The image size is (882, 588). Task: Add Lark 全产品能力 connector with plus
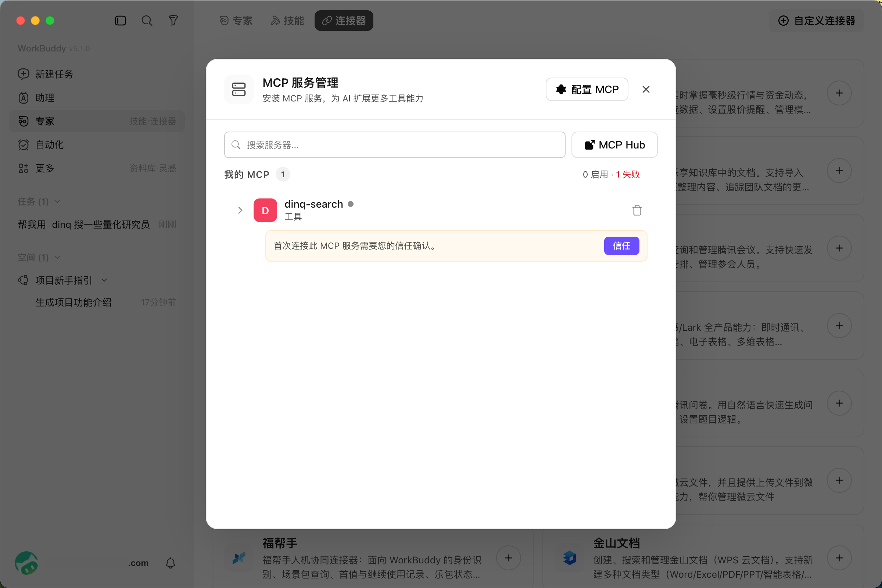(839, 326)
